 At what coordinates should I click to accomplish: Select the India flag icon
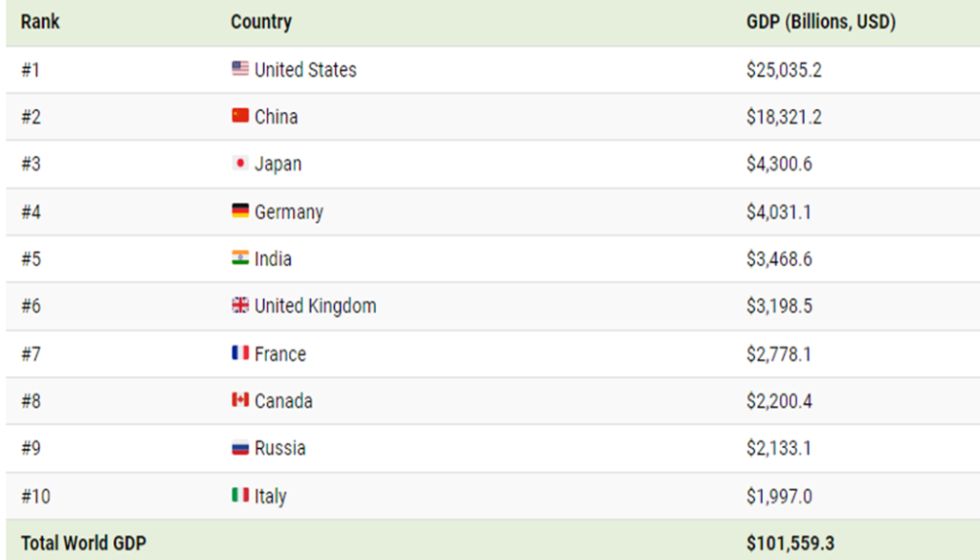pyautogui.click(x=240, y=258)
